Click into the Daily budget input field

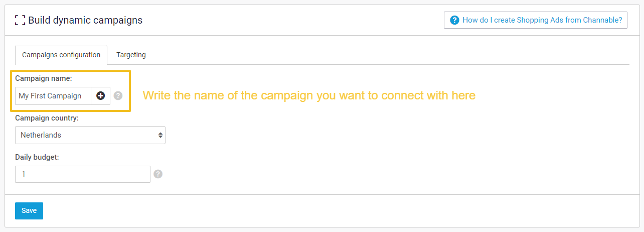[x=83, y=174]
